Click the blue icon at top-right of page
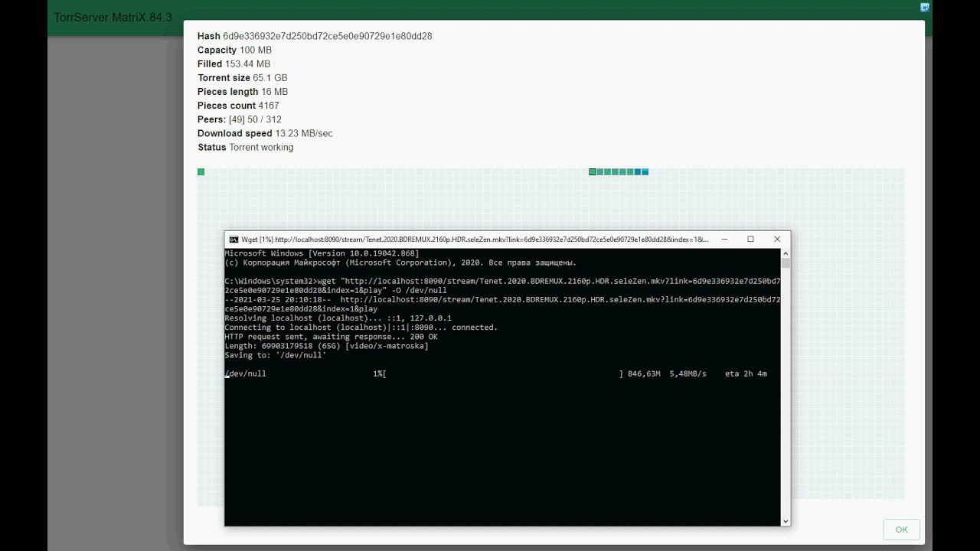This screenshot has height=551, width=980. pos(925,8)
